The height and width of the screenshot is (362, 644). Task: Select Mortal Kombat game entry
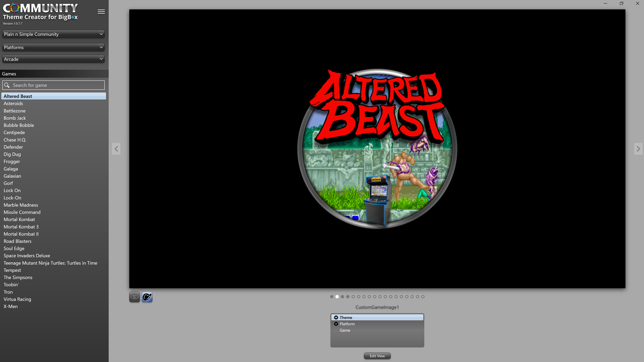(x=53, y=220)
